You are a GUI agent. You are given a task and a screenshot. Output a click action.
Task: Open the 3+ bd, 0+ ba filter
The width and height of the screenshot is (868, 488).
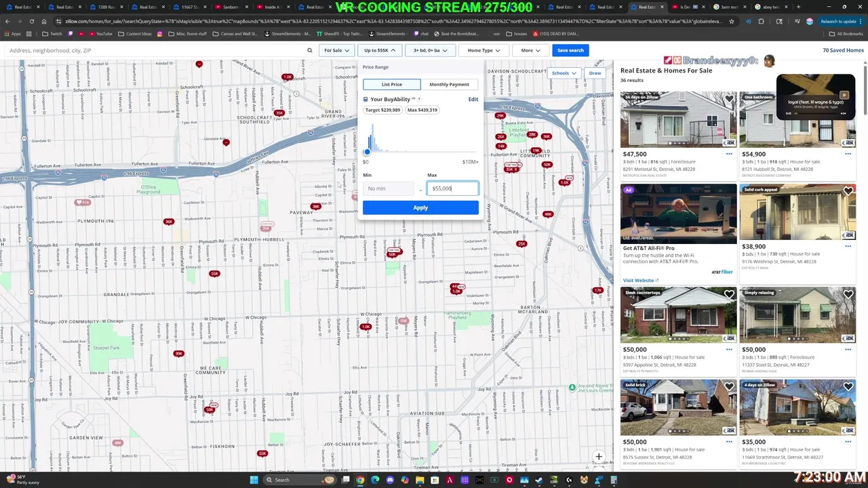431,50
